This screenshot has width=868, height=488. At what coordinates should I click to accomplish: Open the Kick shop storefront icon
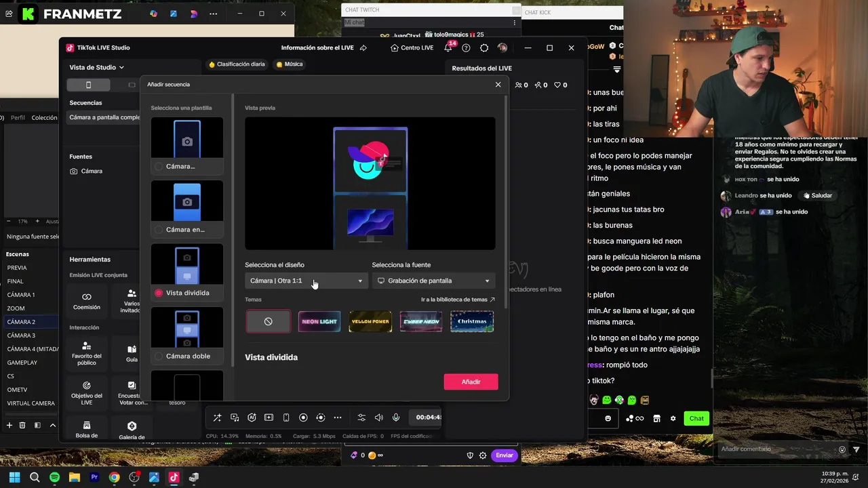[656, 418]
